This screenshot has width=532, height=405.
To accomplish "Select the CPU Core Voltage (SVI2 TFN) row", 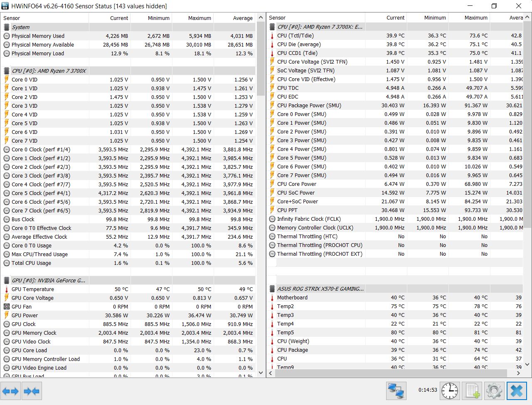I will 395,62.
